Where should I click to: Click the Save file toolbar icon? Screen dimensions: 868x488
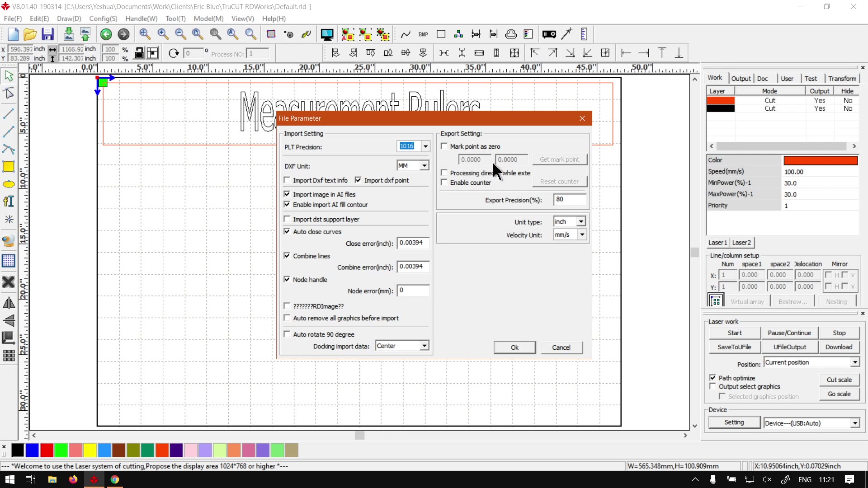coord(47,34)
